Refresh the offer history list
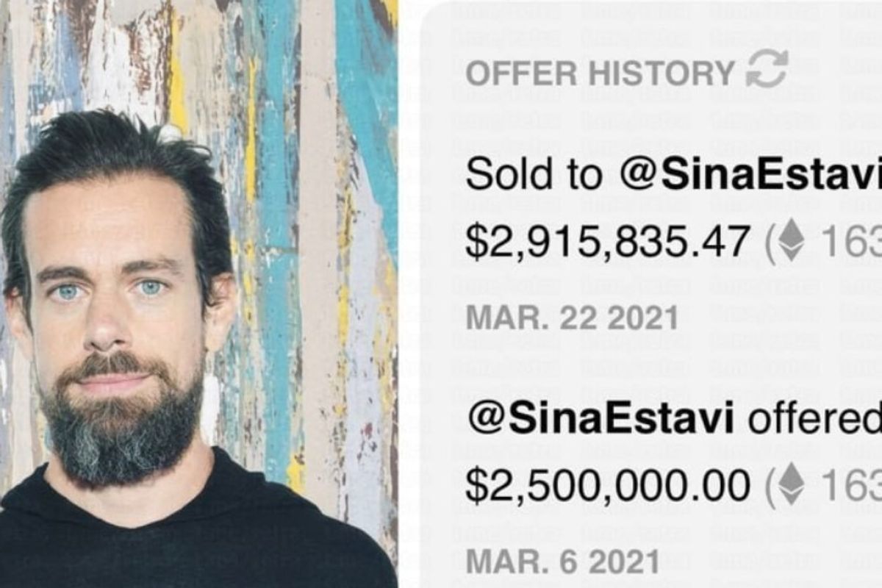The image size is (882, 588). click(767, 70)
